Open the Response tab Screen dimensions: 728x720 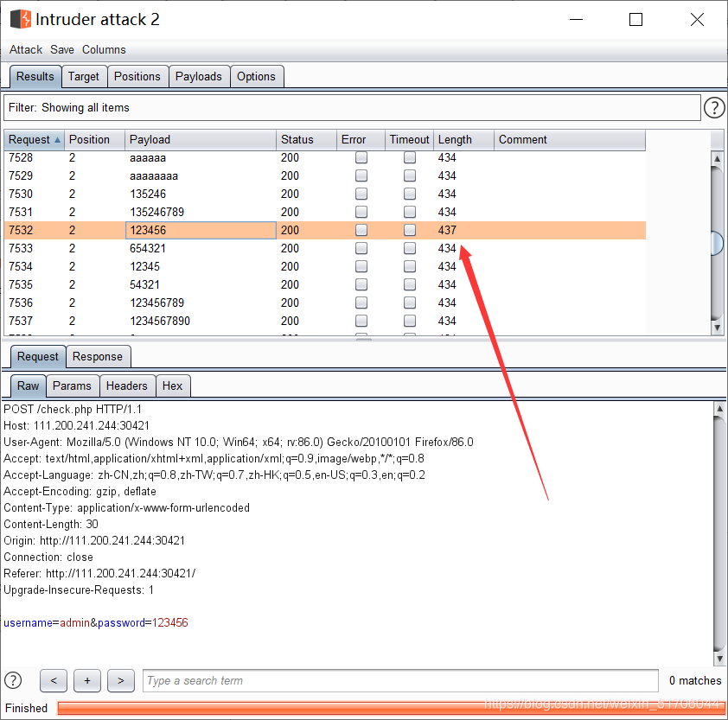tap(98, 356)
